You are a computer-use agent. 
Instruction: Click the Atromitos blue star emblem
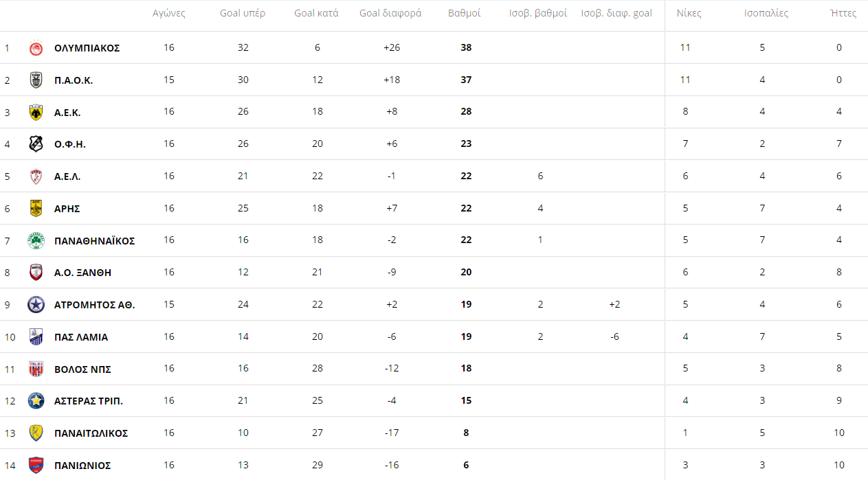click(36, 305)
